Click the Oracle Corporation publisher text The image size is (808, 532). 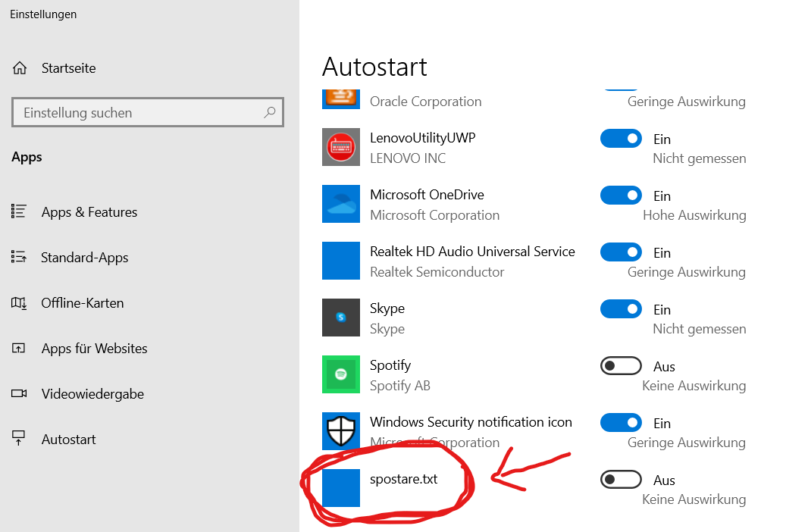tap(426, 102)
